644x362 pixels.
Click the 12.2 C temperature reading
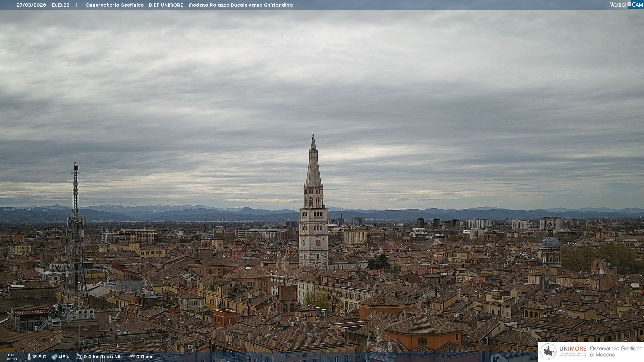(x=39, y=357)
